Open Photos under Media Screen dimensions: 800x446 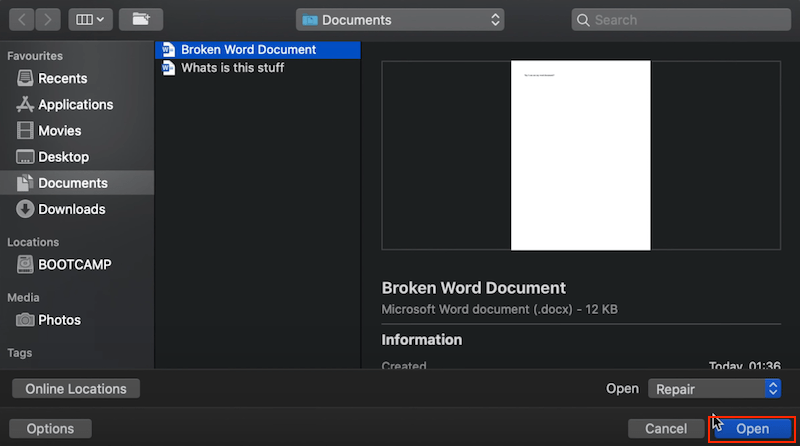[59, 320]
